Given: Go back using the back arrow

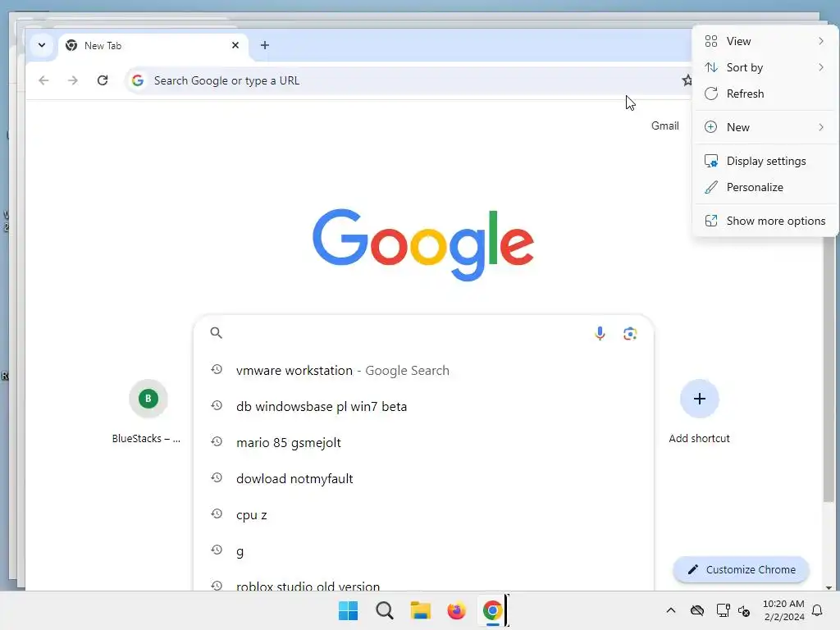Looking at the screenshot, I should pyautogui.click(x=44, y=80).
